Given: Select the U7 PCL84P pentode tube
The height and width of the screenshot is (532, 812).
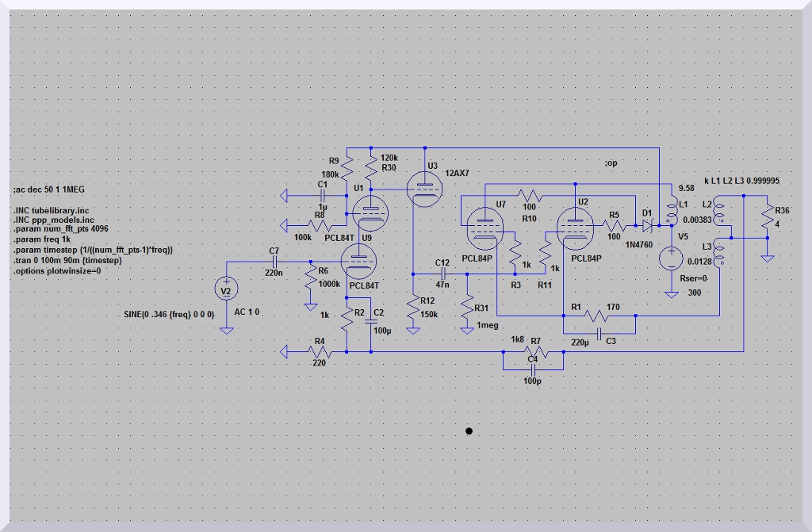Looking at the screenshot, I should click(481, 227).
